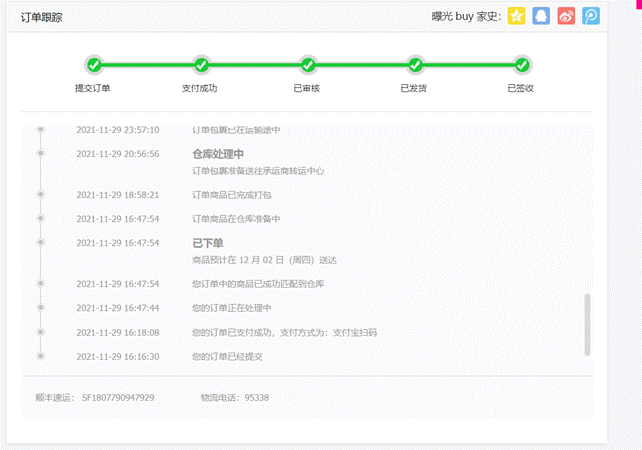Click the 支付成功 green checkmark step
Image resolution: width=642 pixels, height=450 pixels.
coord(201,65)
